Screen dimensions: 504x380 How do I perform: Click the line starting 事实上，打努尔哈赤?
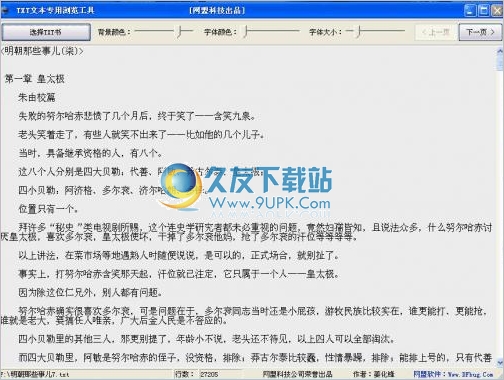(179, 274)
